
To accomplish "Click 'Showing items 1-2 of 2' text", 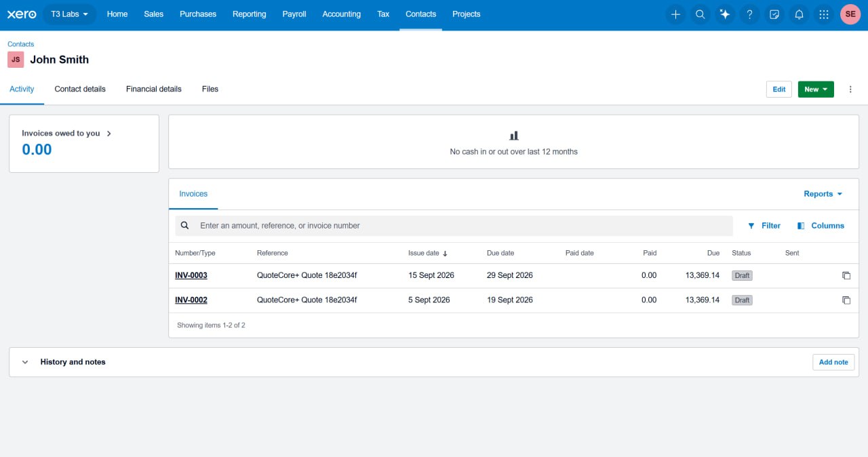I will pos(211,325).
